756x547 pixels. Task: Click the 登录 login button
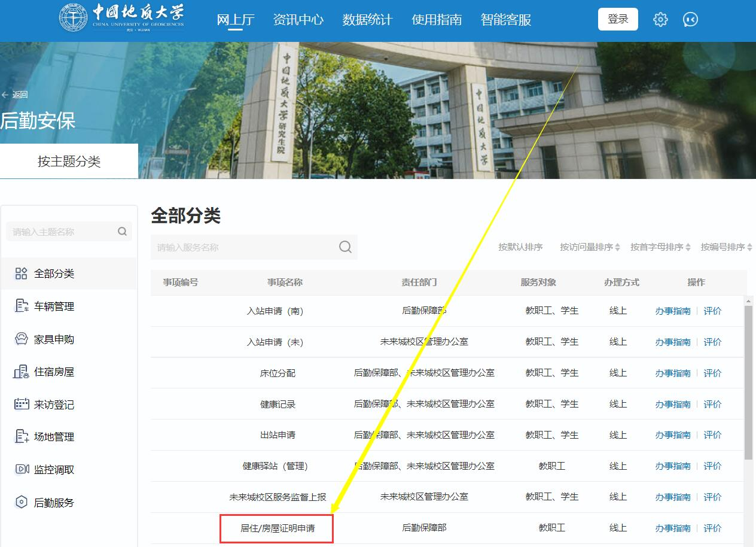coord(618,19)
